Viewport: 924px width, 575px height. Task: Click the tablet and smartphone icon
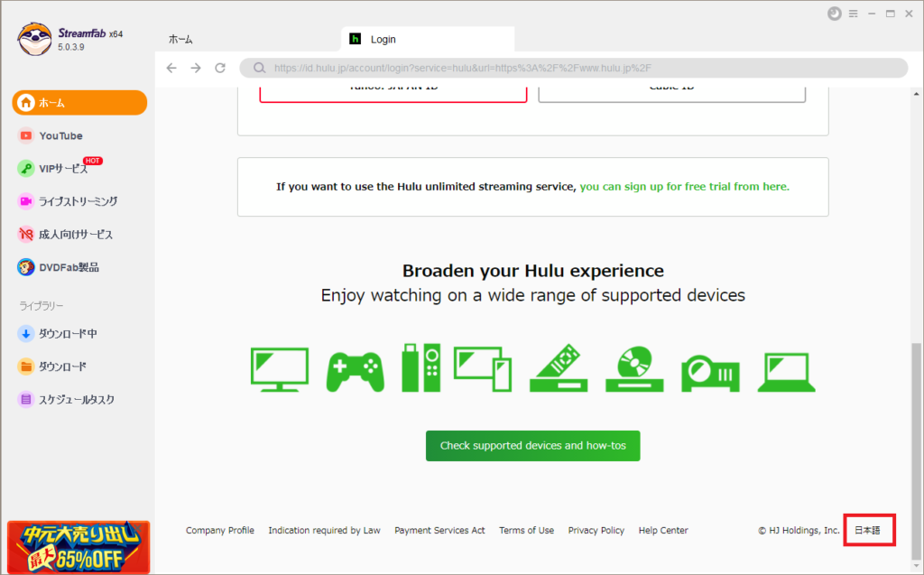click(483, 369)
